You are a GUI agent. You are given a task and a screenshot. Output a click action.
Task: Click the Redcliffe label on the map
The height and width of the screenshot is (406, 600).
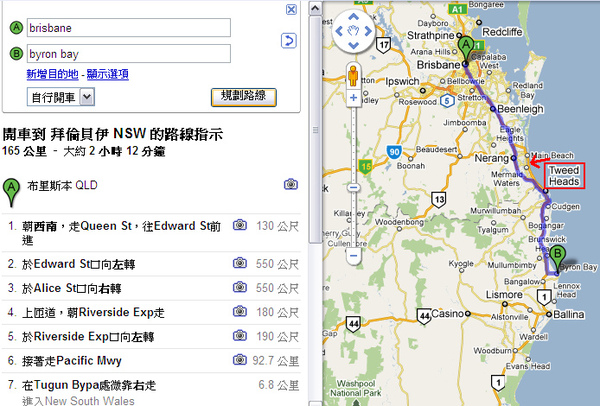[x=502, y=32]
